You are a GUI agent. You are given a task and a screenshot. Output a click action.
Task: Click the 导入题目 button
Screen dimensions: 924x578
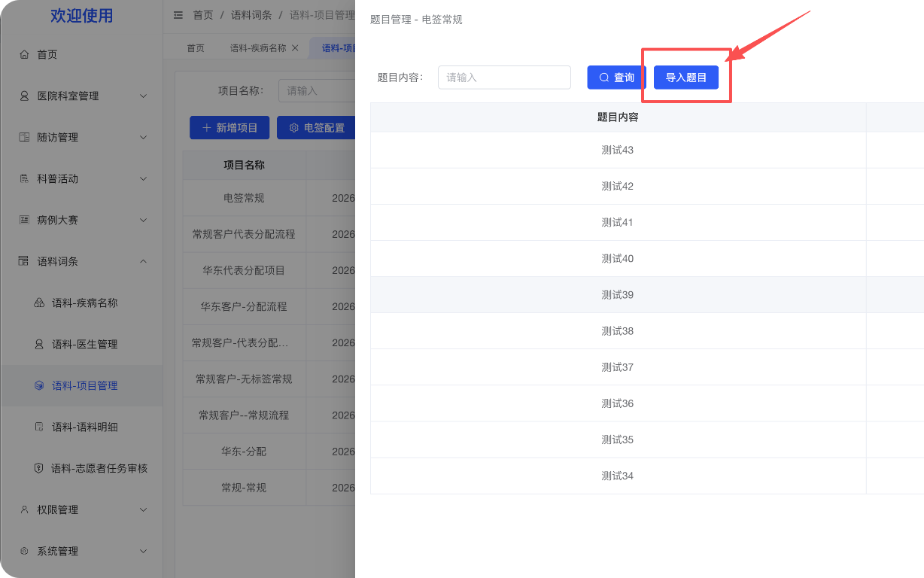tap(686, 78)
